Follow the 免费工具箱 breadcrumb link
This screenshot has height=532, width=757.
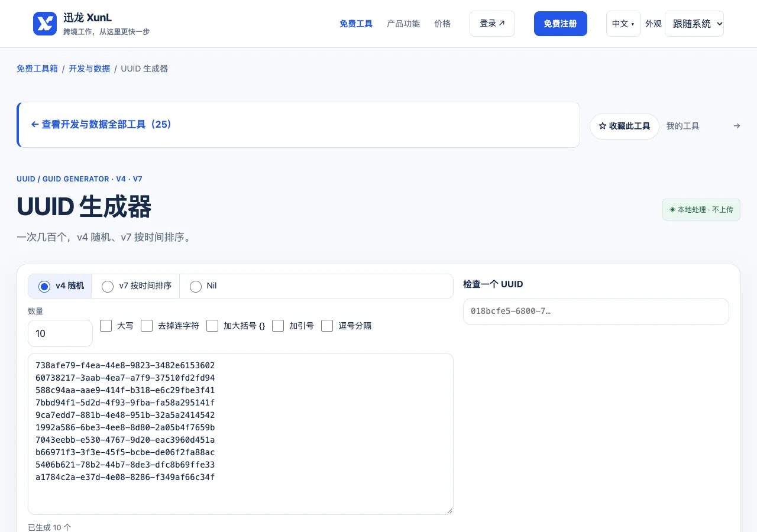(x=37, y=69)
